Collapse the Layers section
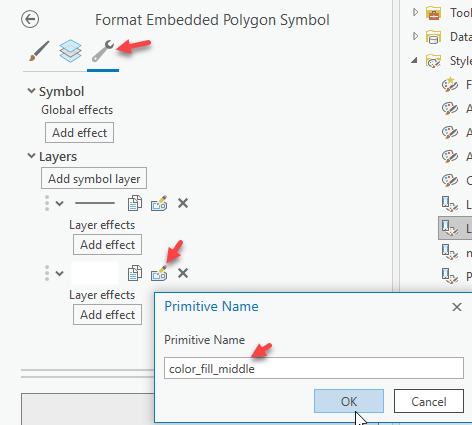The width and height of the screenshot is (472, 425). click(31, 156)
